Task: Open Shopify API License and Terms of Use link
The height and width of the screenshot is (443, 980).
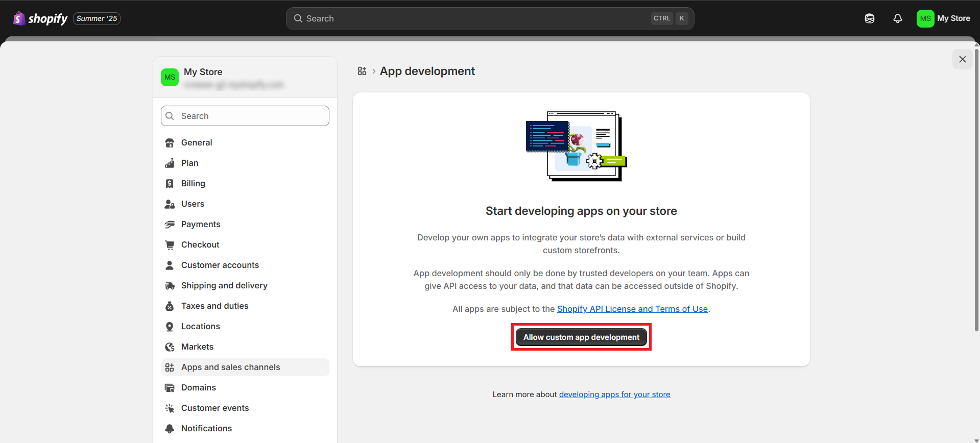Action: pos(632,309)
